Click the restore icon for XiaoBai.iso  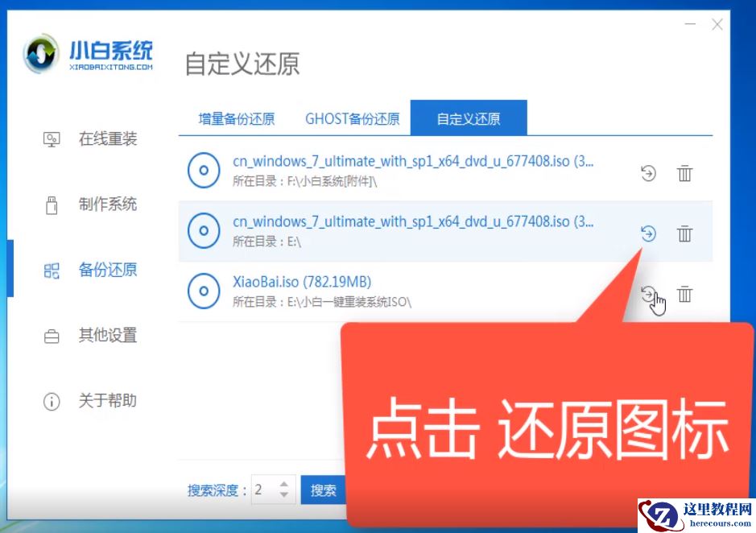pyautogui.click(x=649, y=295)
